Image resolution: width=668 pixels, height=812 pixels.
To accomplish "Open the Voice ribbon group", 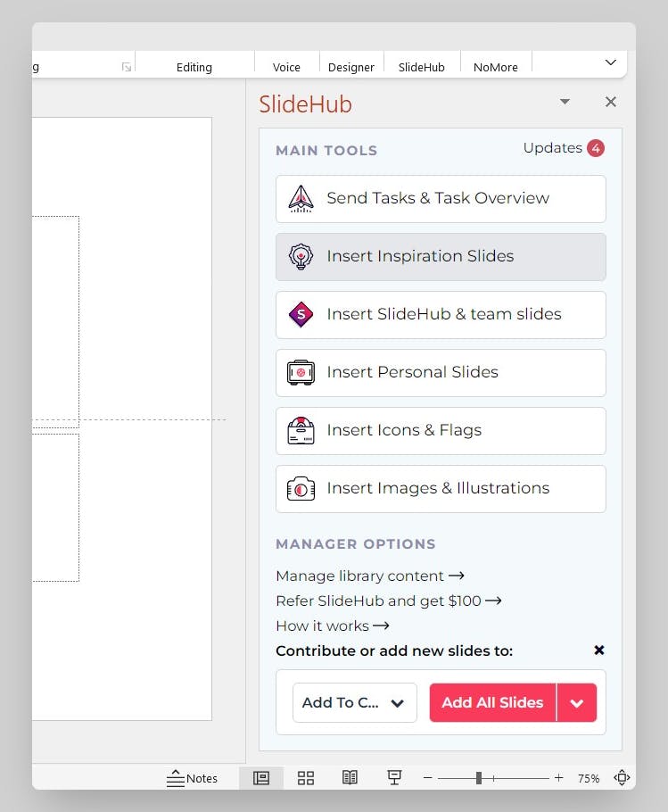I will pyautogui.click(x=286, y=67).
